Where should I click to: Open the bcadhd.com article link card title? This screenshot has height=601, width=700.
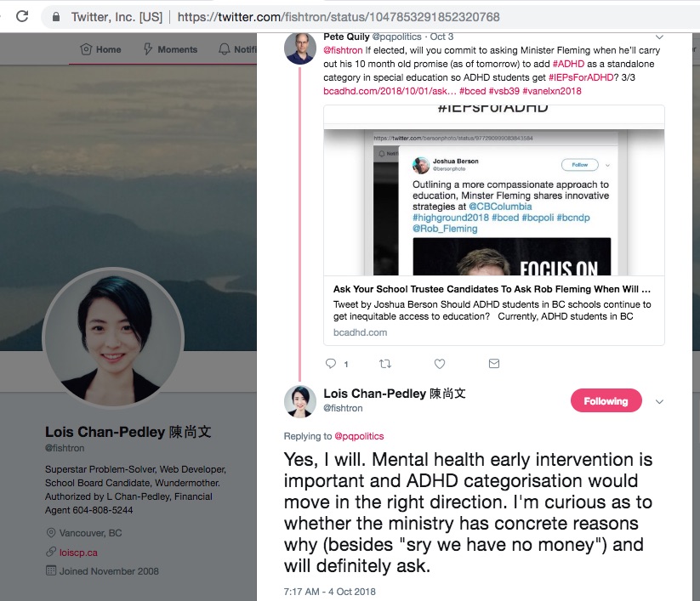point(492,289)
